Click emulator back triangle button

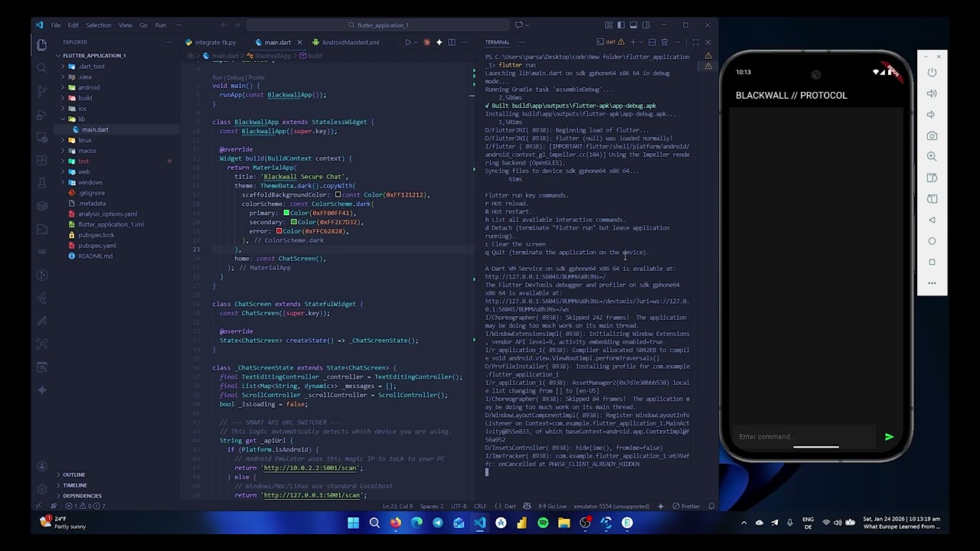pyautogui.click(x=932, y=220)
